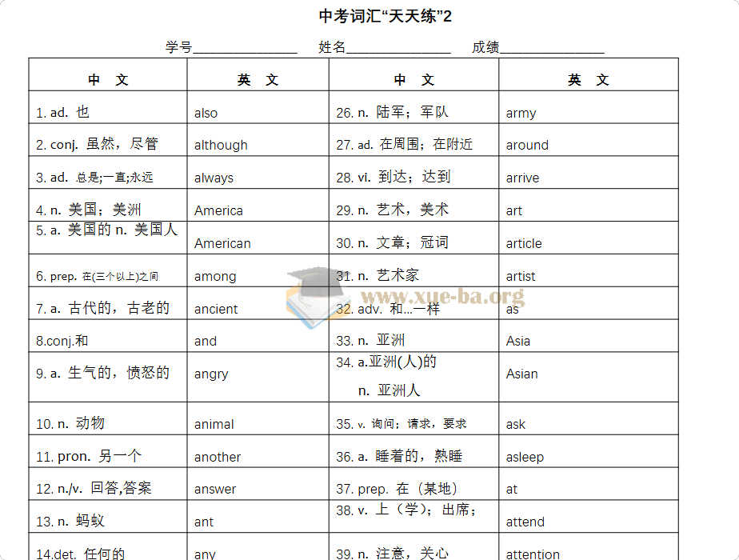
Task: Click entry '3. ad. 总是;一直;永远'
Action: point(94,178)
